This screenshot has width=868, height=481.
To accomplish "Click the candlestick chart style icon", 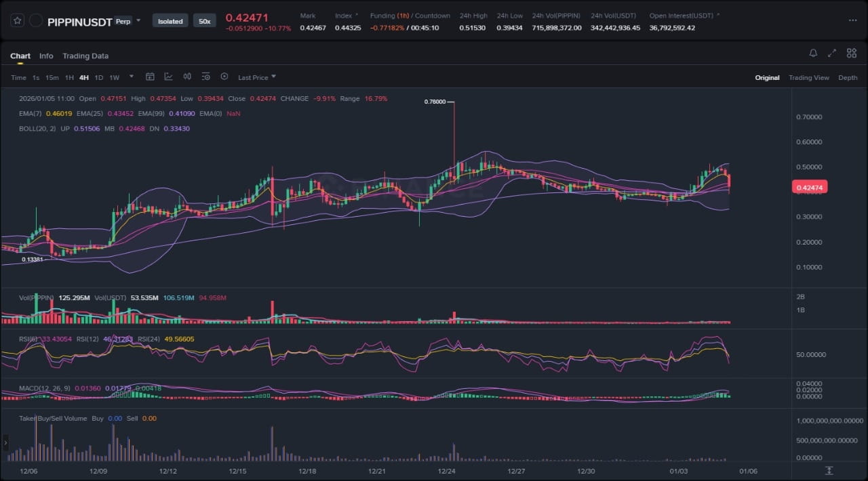I will pos(187,77).
